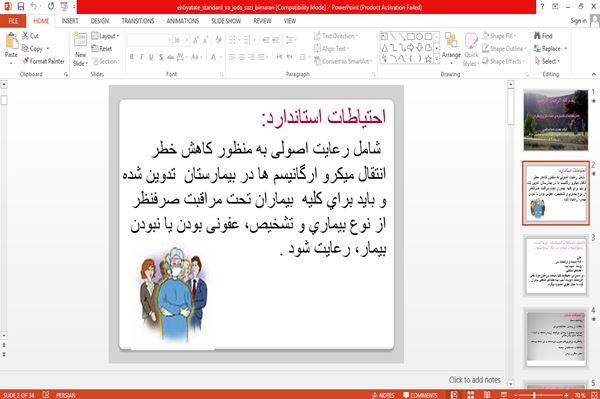Toggle Strikethrough formatting

click(170, 57)
